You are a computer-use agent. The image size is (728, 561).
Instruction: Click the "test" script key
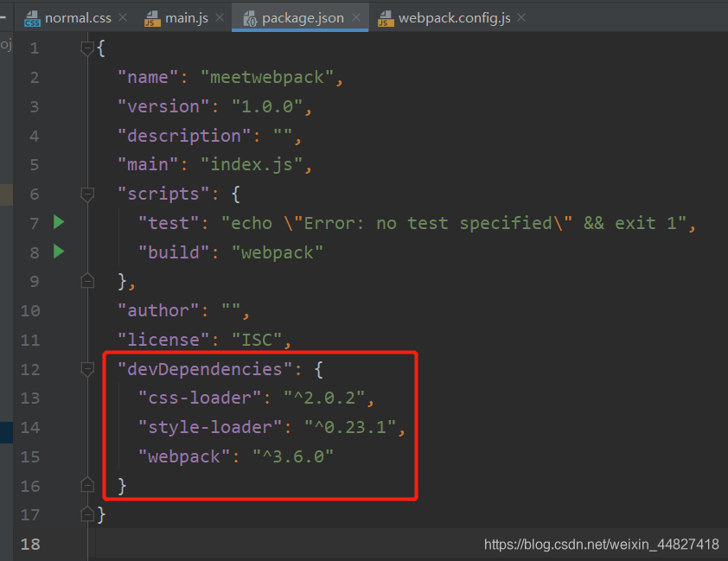(169, 223)
